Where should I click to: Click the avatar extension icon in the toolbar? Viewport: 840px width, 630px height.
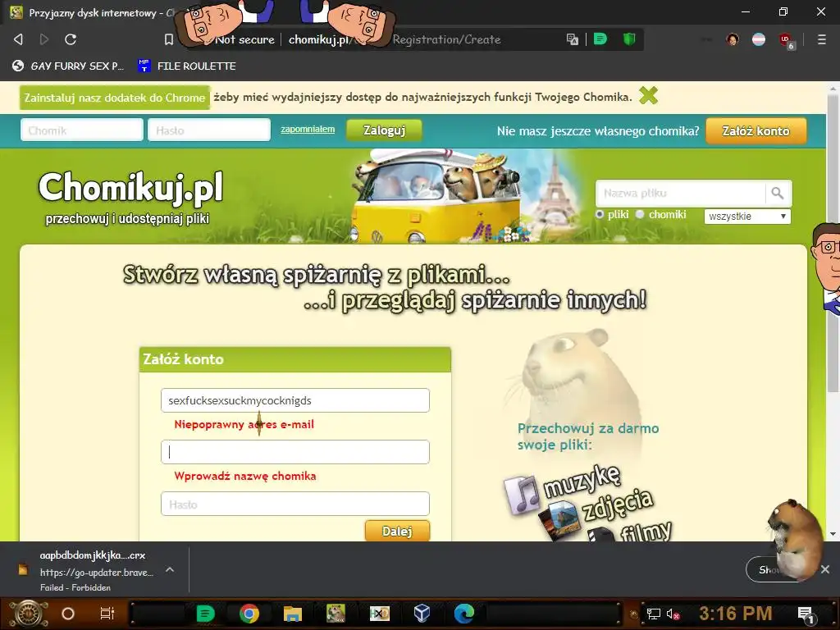[x=733, y=39]
